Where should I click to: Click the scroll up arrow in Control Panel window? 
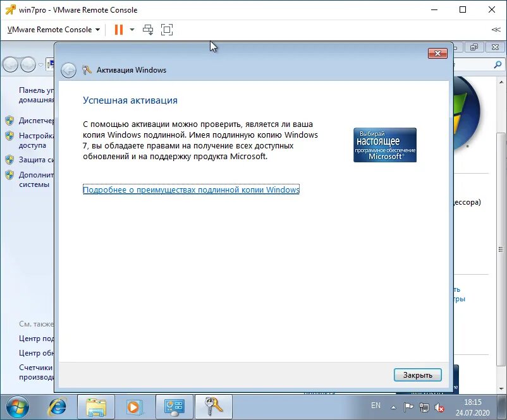(501, 81)
